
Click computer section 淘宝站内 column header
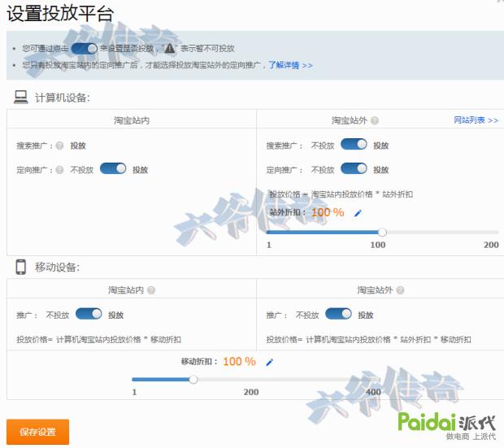coord(132,120)
